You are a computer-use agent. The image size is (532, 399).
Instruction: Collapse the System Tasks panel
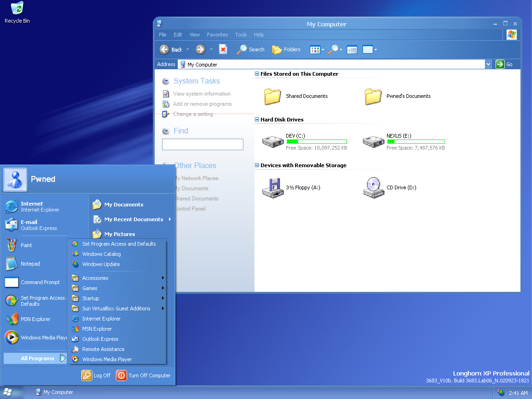coord(166,81)
